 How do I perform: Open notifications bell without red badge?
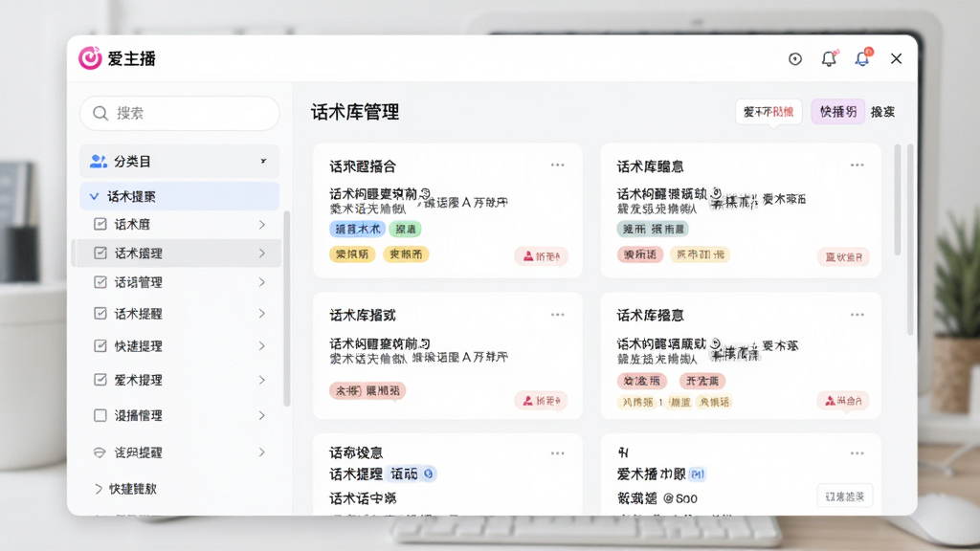coord(829,58)
